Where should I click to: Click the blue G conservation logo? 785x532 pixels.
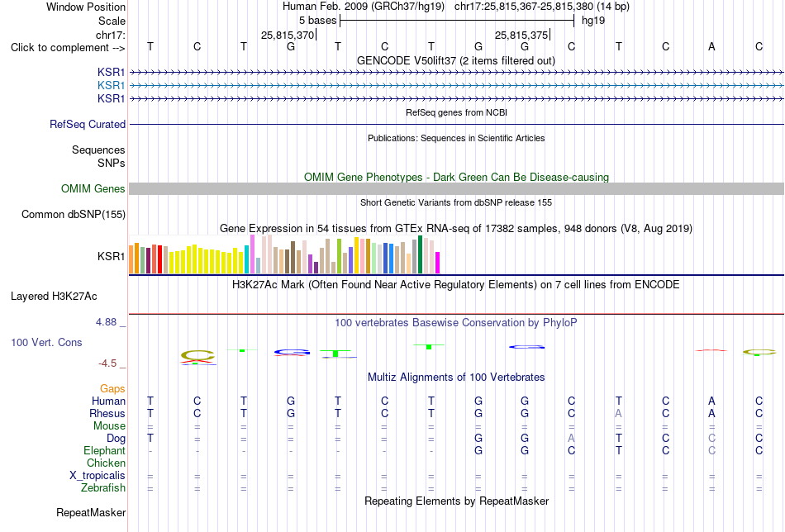point(292,353)
